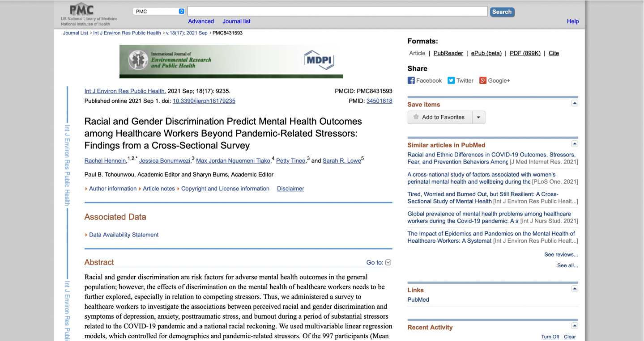Focus the PMC search field
This screenshot has height=341, width=644.
coord(337,11)
